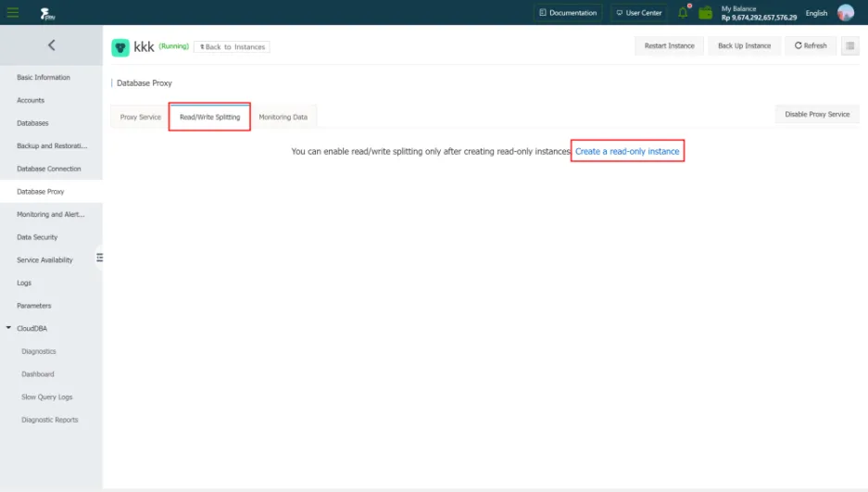Click the Disable Proxy Service button
Screen dimensions: 868x492
[x=817, y=114]
